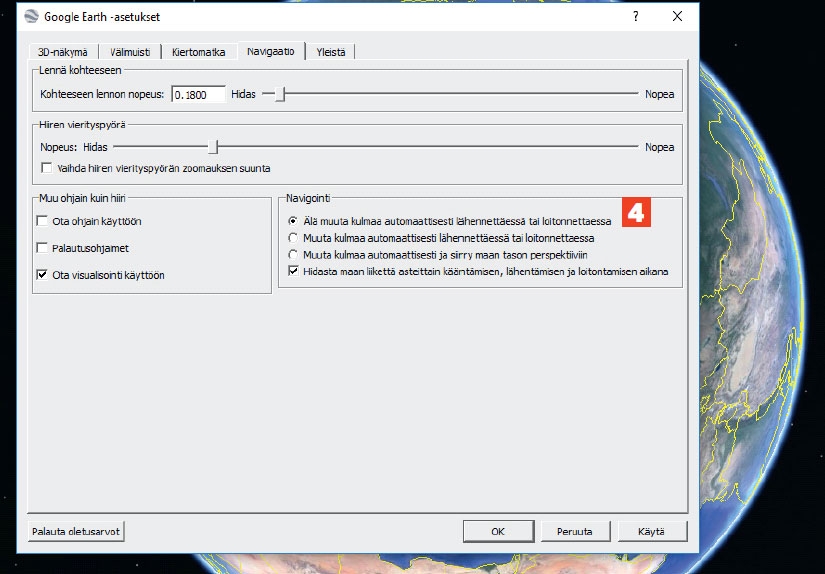Select the siirry maan tason perspektiiviin option
Image resolution: width=825 pixels, height=574 pixels.
coord(293,255)
